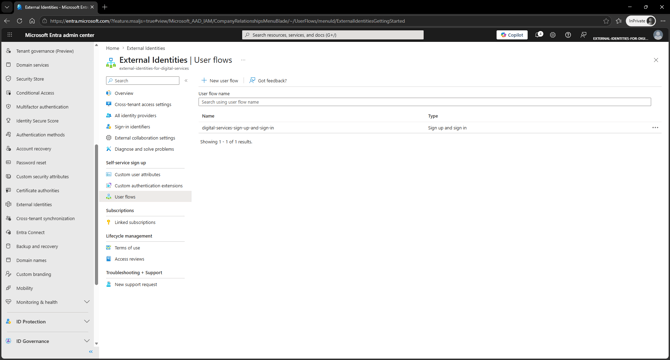This screenshot has height=360, width=670.
Task: Close the User flows blade
Action: pyautogui.click(x=656, y=60)
